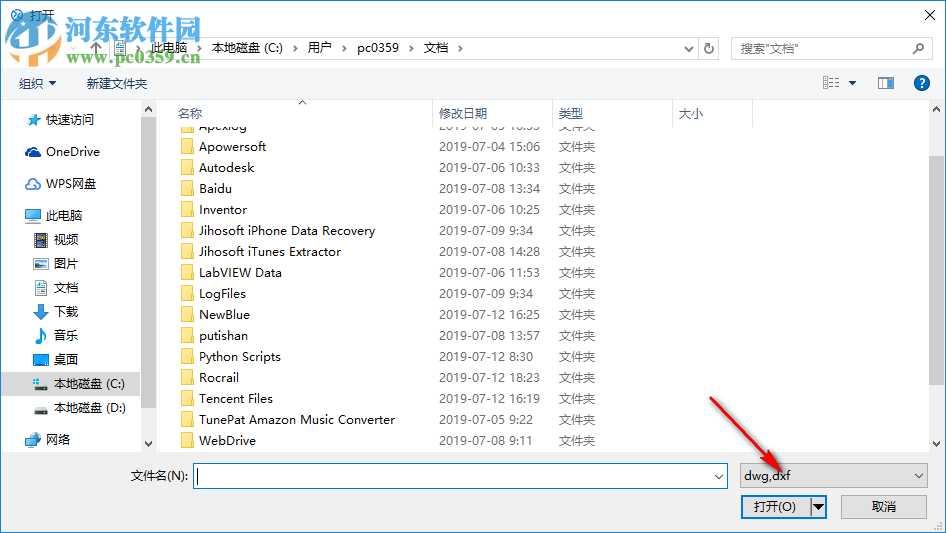Focus the 文件名 input field
This screenshot has width=946, height=533.
pyautogui.click(x=460, y=476)
